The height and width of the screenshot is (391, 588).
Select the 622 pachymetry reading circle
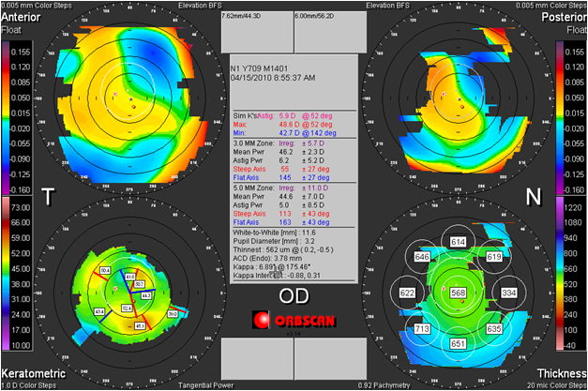click(407, 293)
